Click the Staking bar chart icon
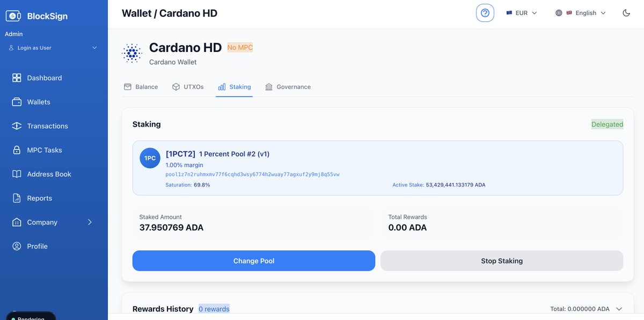The image size is (644, 320). tap(222, 87)
